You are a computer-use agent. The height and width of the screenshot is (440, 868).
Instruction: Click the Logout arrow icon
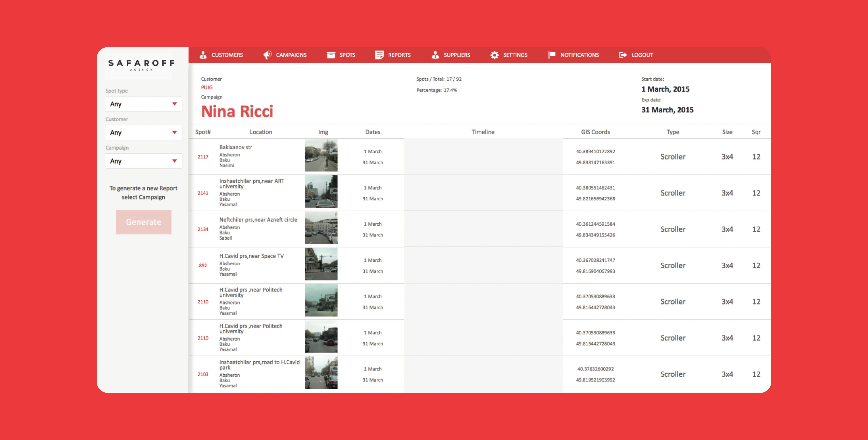(623, 55)
